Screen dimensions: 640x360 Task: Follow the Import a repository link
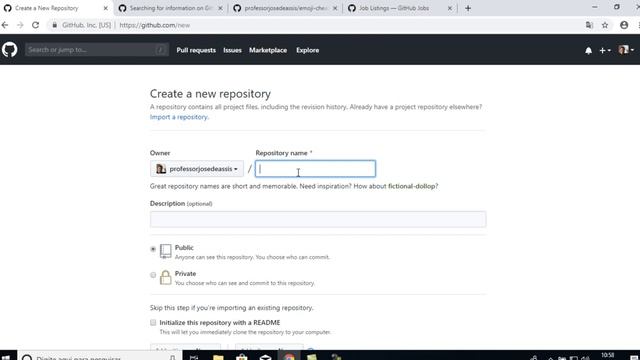(x=179, y=117)
